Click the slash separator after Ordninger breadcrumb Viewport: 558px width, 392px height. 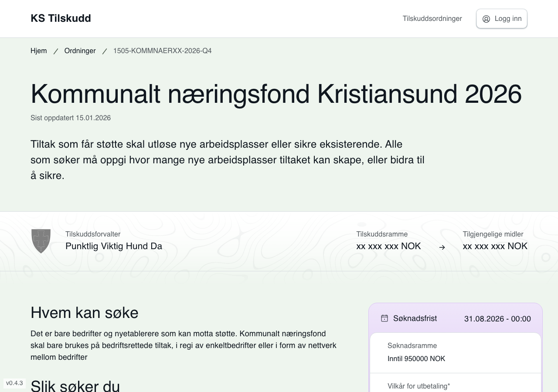[x=105, y=51]
